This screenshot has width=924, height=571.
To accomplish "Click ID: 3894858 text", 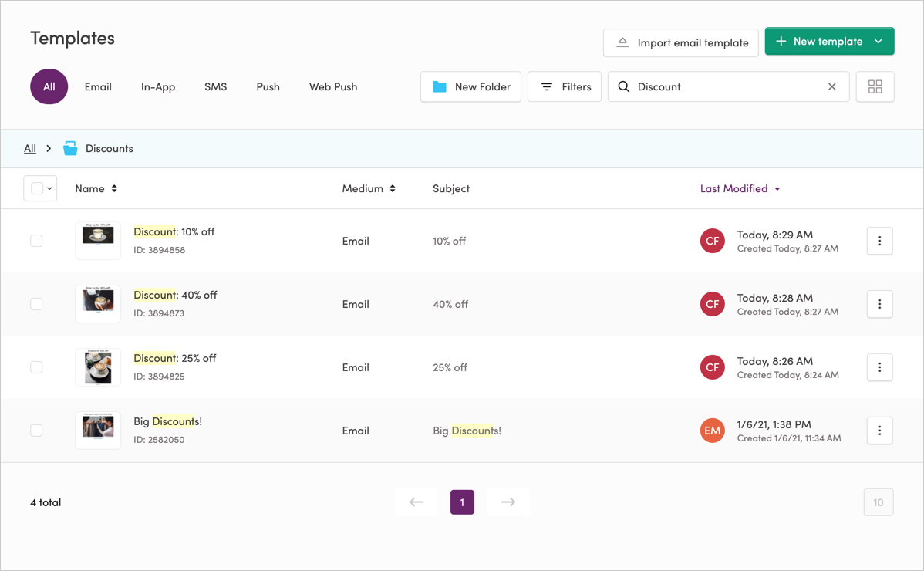I will [159, 250].
